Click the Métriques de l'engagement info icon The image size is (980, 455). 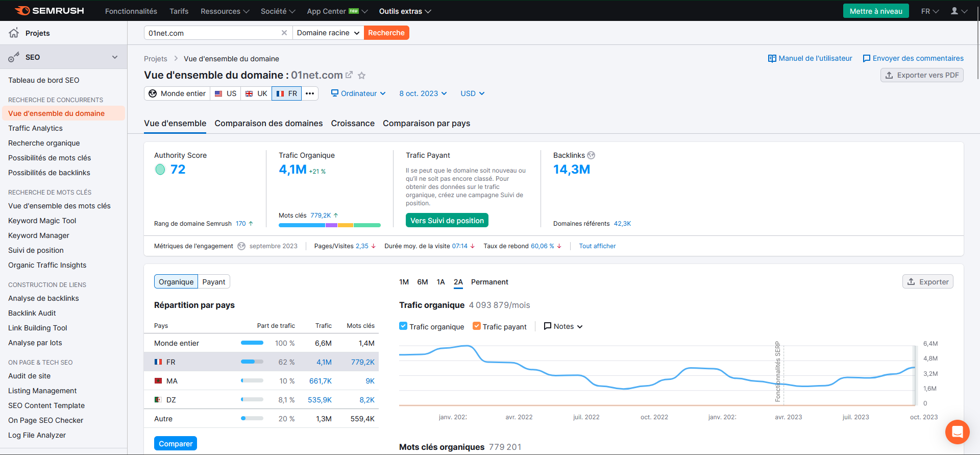coord(241,246)
